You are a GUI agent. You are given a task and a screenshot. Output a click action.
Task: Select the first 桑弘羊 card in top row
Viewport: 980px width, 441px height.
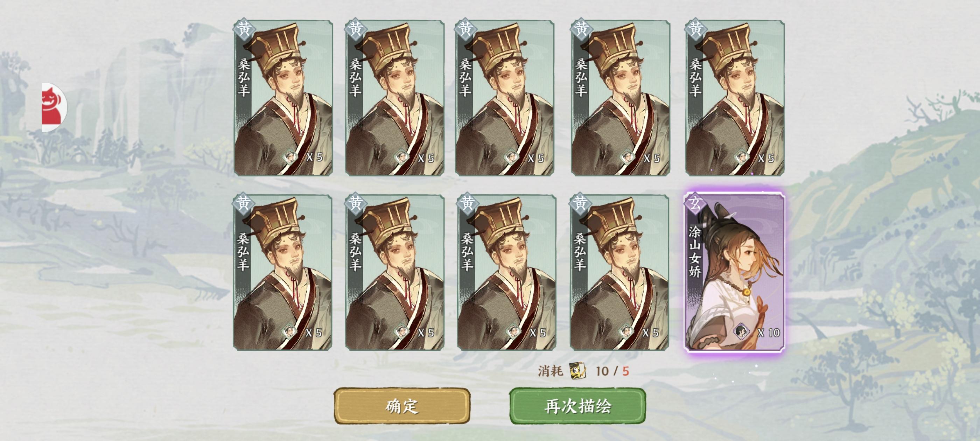[283, 98]
